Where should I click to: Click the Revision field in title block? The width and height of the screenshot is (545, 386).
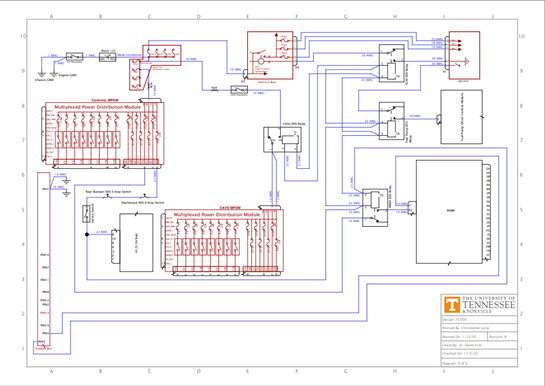click(502, 337)
